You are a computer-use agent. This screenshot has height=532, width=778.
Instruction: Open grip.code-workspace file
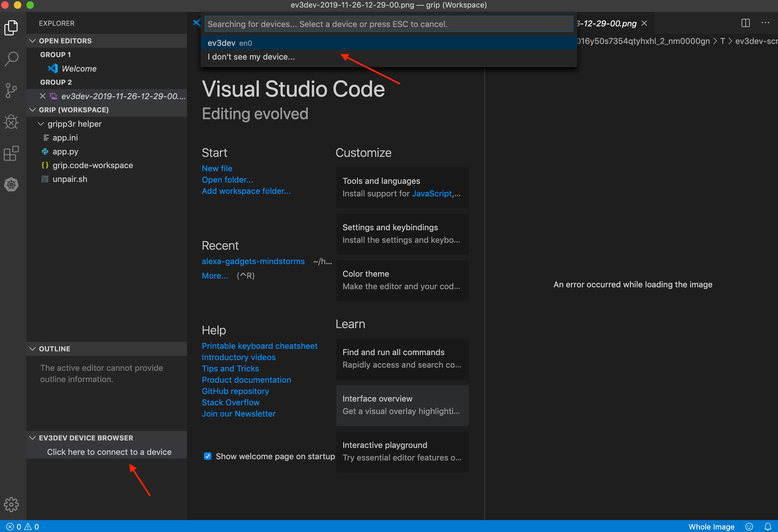pyautogui.click(x=93, y=165)
